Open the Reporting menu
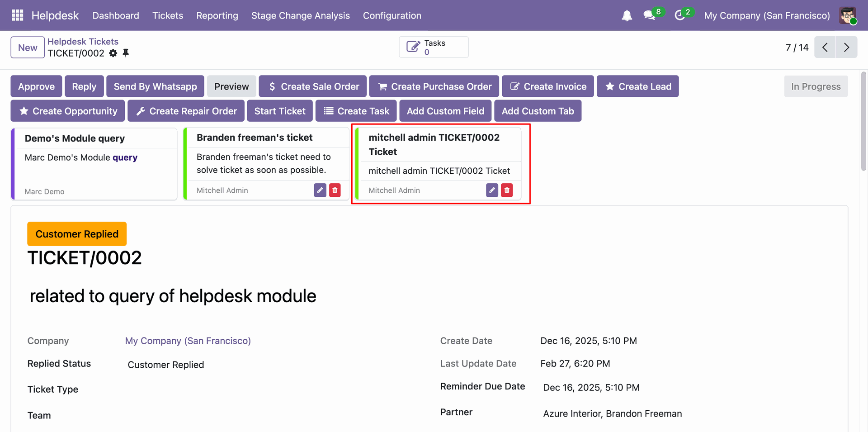 (x=217, y=15)
